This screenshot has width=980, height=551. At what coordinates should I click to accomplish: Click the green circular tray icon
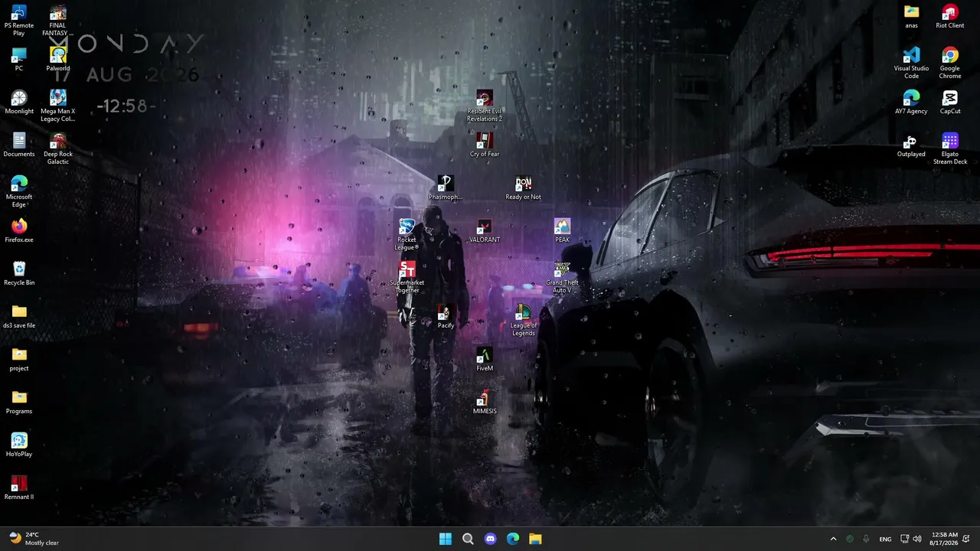coord(850,539)
